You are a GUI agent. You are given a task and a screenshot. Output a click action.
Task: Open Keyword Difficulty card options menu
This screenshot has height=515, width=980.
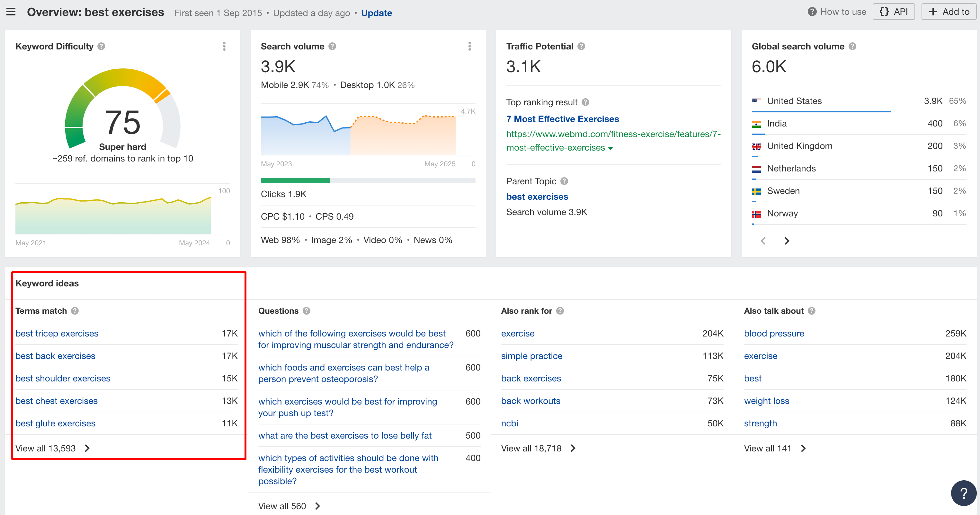point(224,46)
